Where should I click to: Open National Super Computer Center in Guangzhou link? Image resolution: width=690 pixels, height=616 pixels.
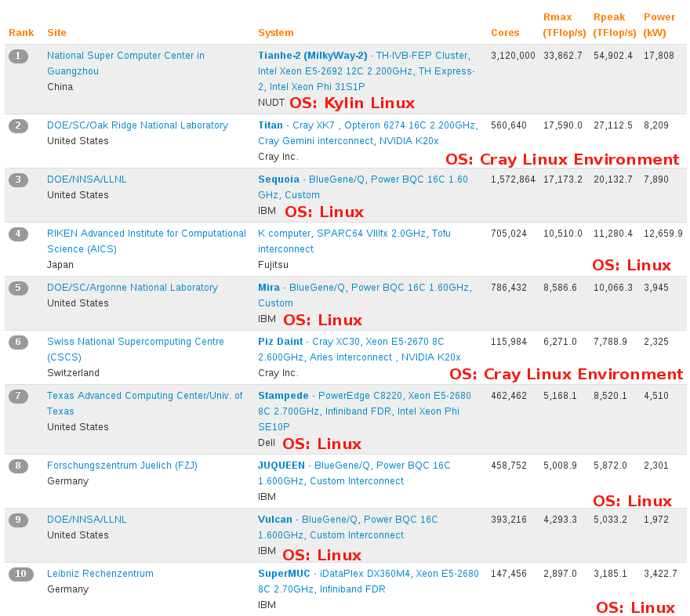tap(125, 63)
